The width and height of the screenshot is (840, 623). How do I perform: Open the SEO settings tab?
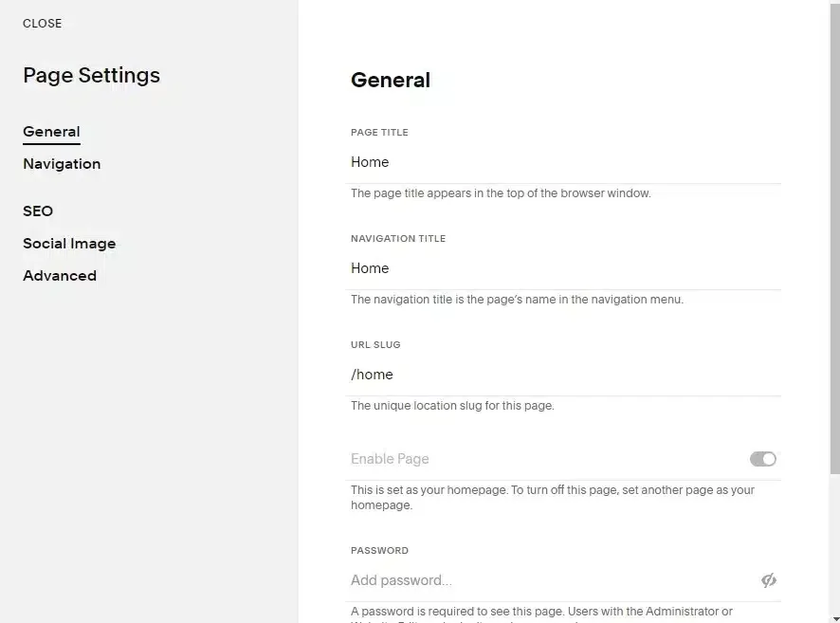click(x=38, y=211)
